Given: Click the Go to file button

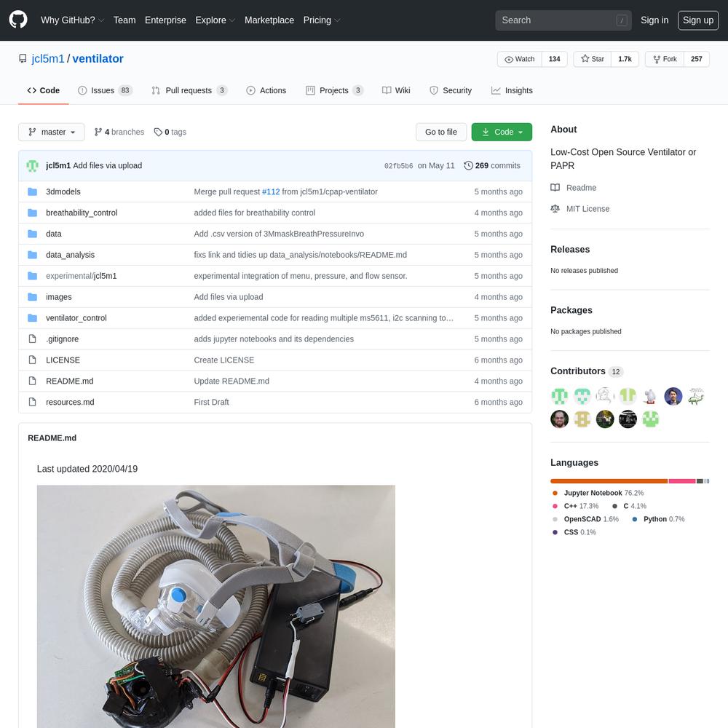Looking at the screenshot, I should [x=440, y=132].
